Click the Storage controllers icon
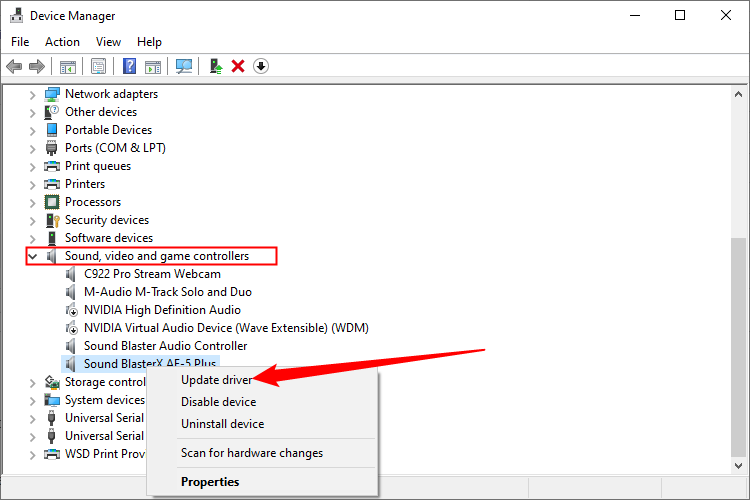This screenshot has width=750, height=500. pos(52,382)
